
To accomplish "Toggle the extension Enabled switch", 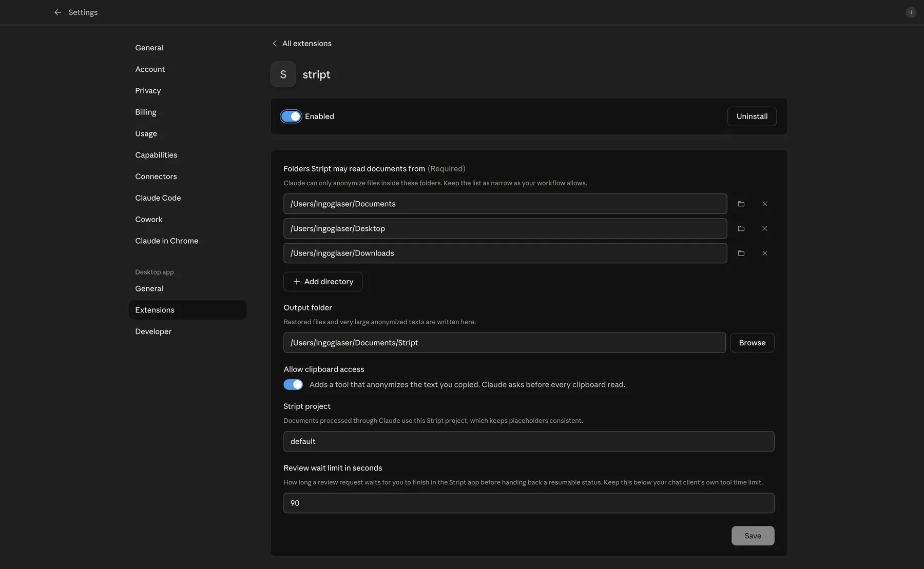I will pos(291,116).
